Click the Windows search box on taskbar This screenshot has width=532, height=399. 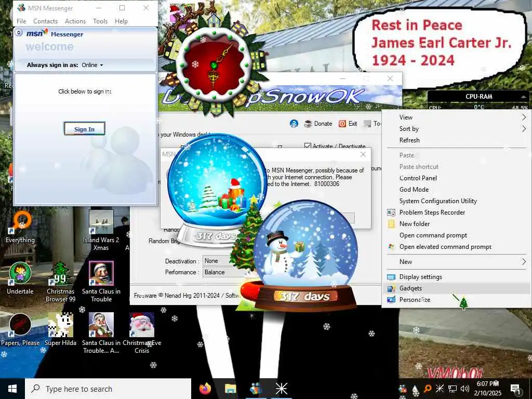click(108, 389)
